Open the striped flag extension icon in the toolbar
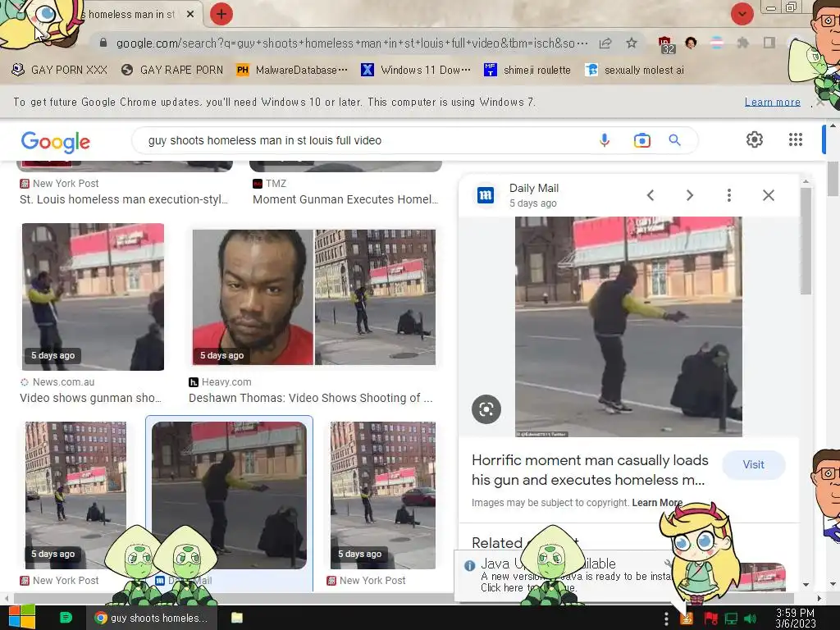840x630 pixels. coord(717,43)
